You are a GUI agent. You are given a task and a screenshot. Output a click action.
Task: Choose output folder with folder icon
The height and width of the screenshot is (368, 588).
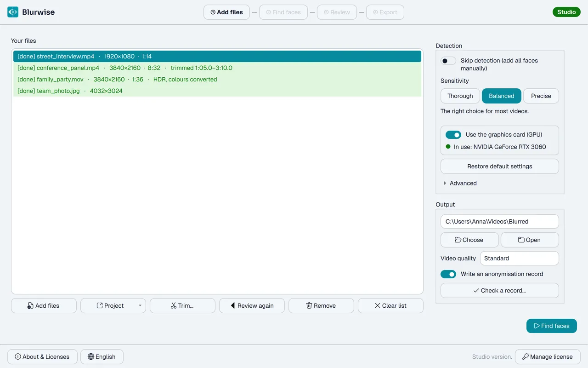[469, 240]
